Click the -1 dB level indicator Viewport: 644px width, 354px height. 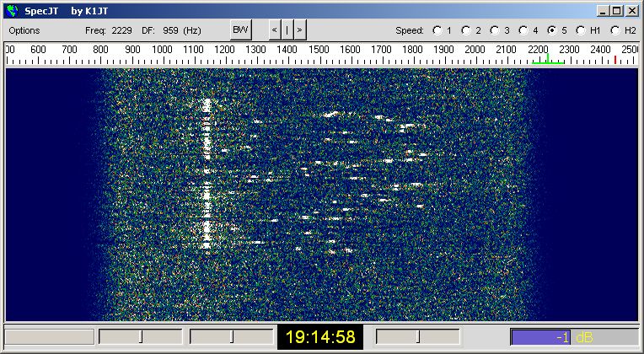[575, 337]
